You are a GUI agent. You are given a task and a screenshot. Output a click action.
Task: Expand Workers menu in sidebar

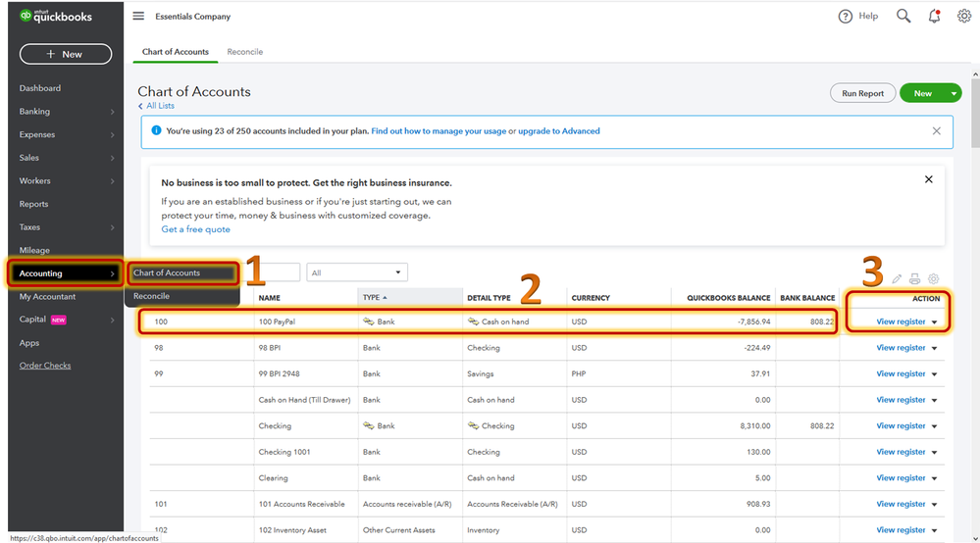pos(66,180)
